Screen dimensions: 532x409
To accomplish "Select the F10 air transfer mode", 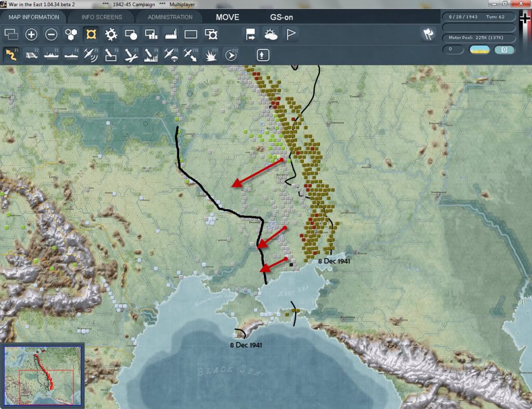I will pos(191,55).
